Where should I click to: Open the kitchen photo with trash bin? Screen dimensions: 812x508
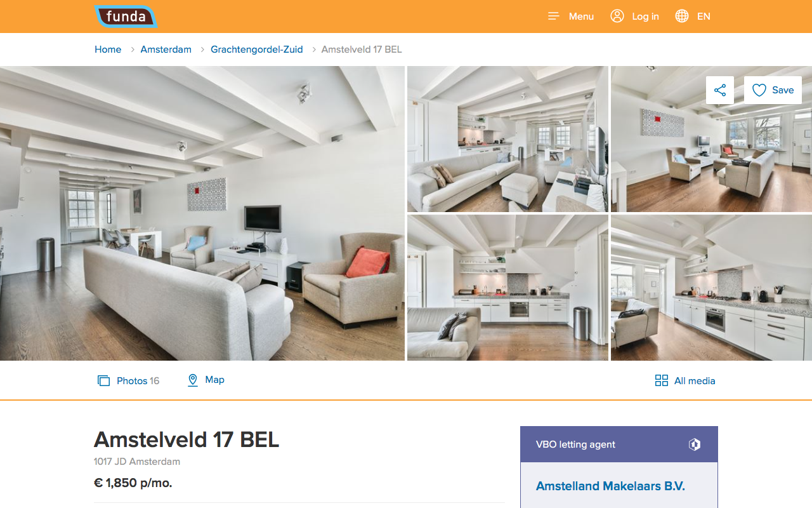click(x=507, y=288)
